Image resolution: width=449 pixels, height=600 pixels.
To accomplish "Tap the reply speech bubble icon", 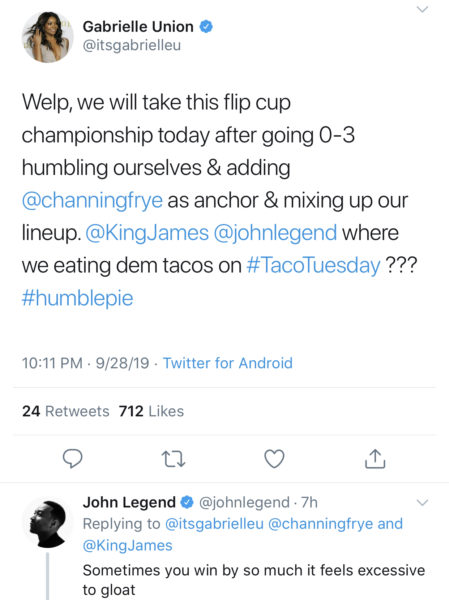I will 72,458.
